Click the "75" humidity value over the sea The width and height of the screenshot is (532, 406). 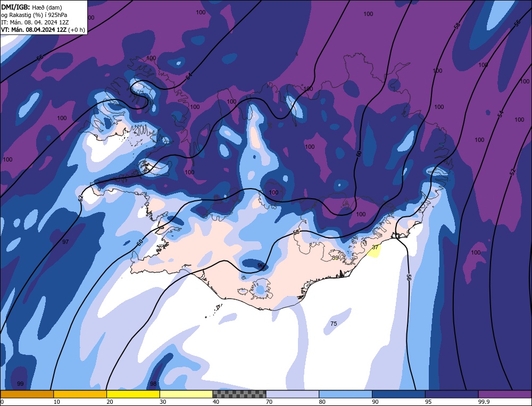(334, 324)
